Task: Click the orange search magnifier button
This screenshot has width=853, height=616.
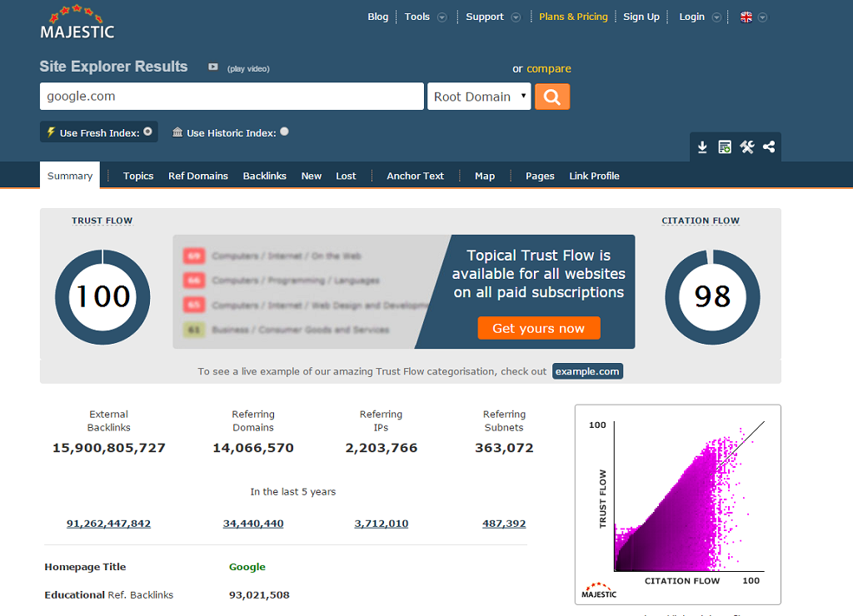Action: pyautogui.click(x=552, y=97)
